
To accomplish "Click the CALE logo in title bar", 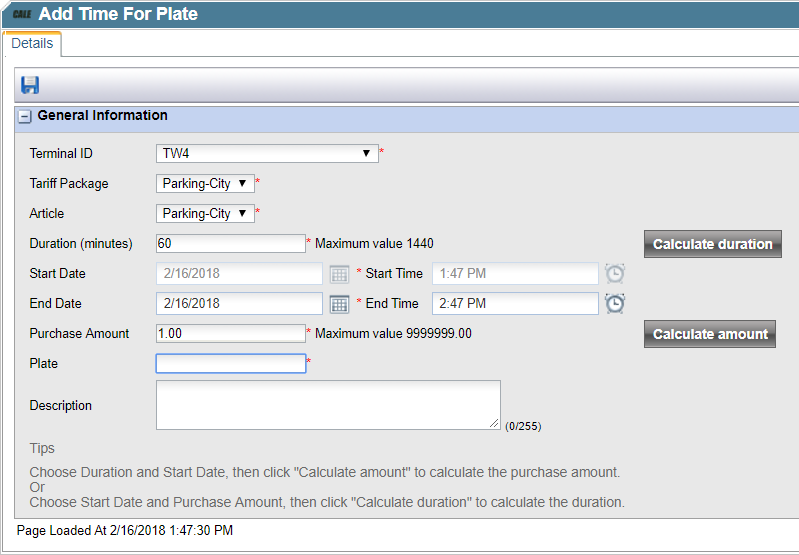I will tap(22, 14).
